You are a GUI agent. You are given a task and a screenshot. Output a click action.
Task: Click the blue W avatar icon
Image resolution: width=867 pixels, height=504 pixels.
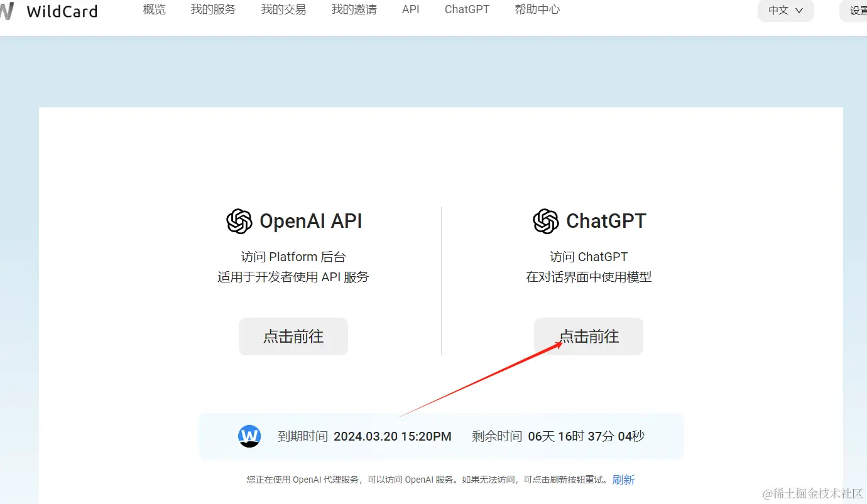249,436
